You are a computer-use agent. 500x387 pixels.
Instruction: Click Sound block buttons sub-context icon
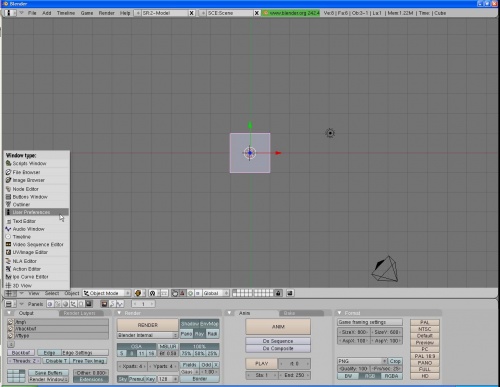[120, 304]
